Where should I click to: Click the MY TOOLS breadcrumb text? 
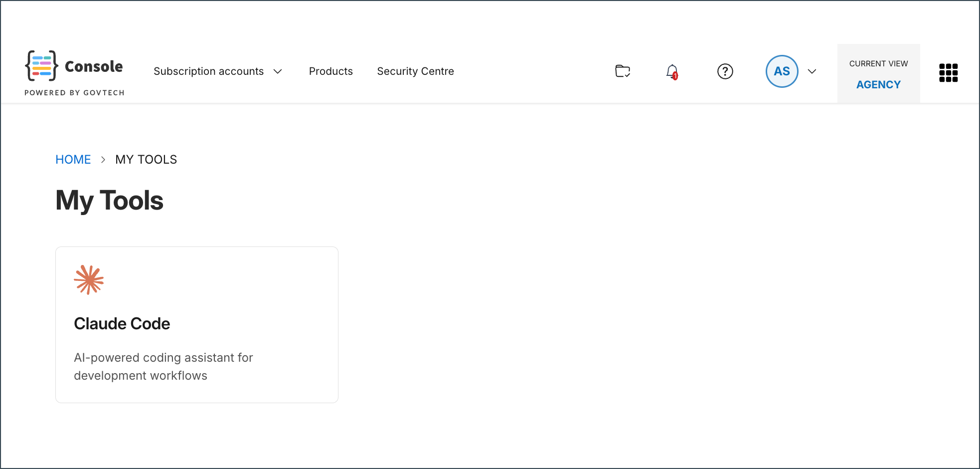[x=146, y=160]
